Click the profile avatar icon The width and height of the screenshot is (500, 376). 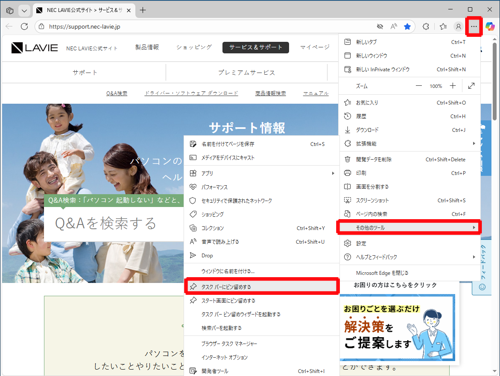[x=458, y=27]
